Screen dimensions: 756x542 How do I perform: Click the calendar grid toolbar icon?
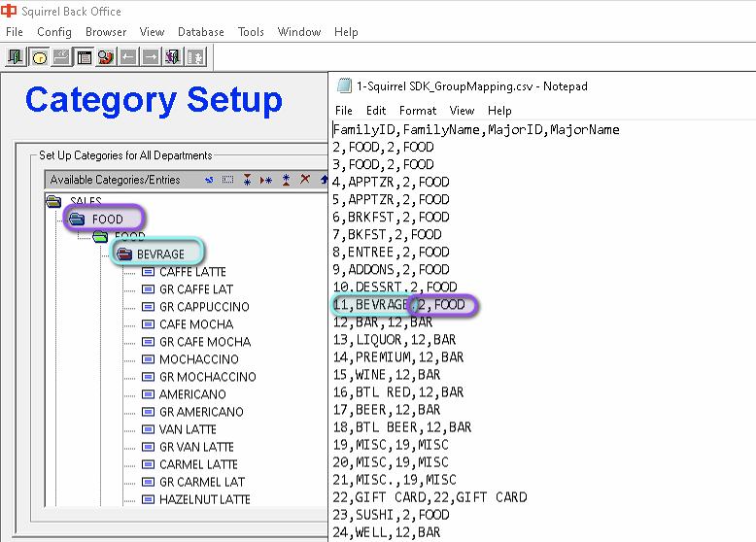coord(85,57)
